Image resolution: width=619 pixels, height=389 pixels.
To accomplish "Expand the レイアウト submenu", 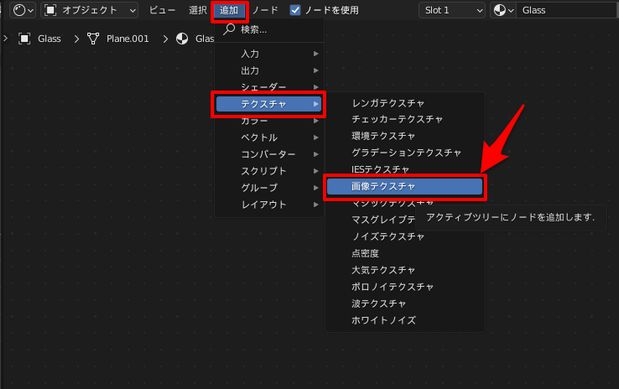I will click(x=269, y=205).
